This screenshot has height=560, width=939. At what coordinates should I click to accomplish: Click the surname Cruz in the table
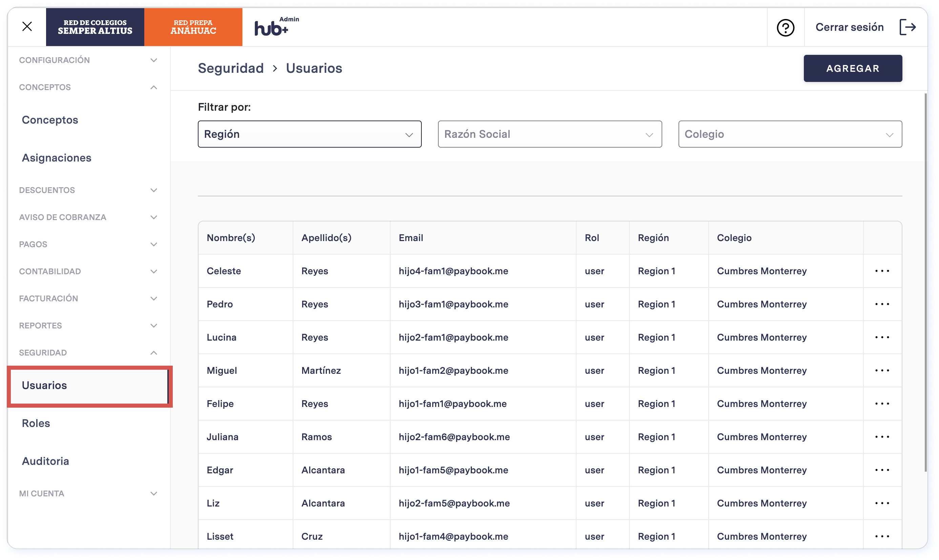click(x=312, y=537)
